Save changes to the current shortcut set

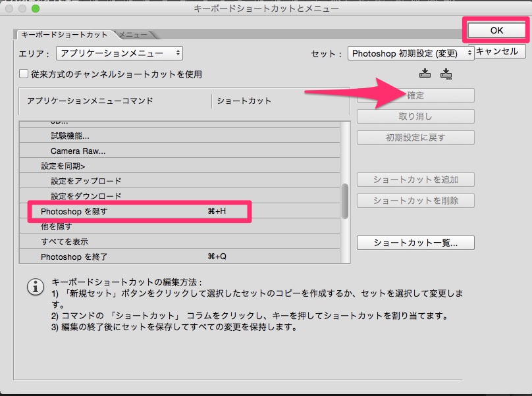pyautogui.click(x=425, y=73)
